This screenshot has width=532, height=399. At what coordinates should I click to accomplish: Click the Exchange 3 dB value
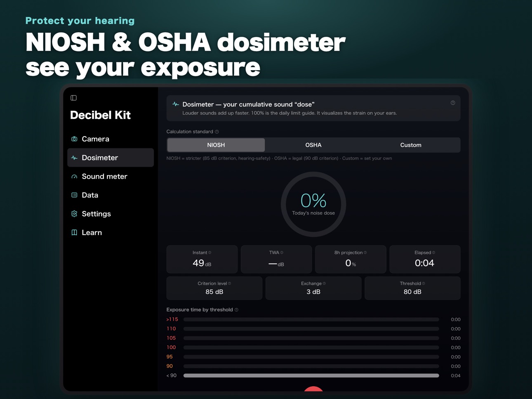(x=313, y=292)
